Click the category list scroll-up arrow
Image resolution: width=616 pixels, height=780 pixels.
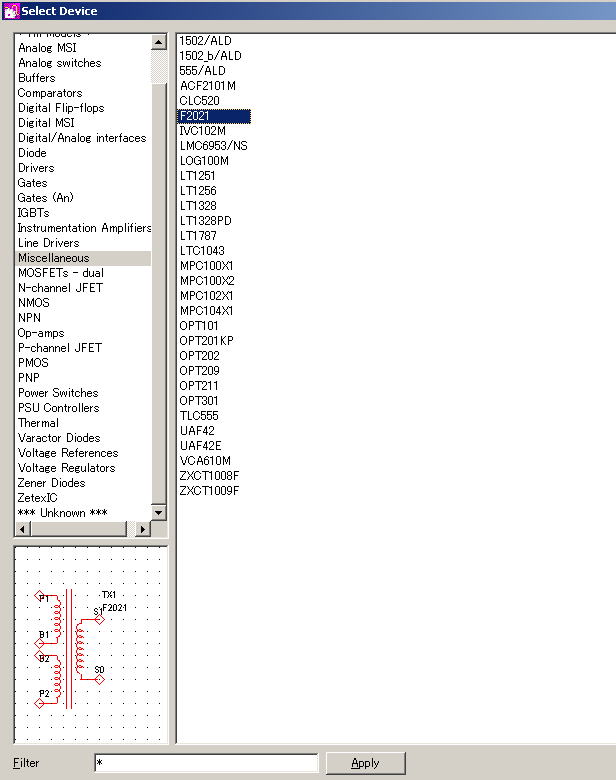tap(159, 42)
